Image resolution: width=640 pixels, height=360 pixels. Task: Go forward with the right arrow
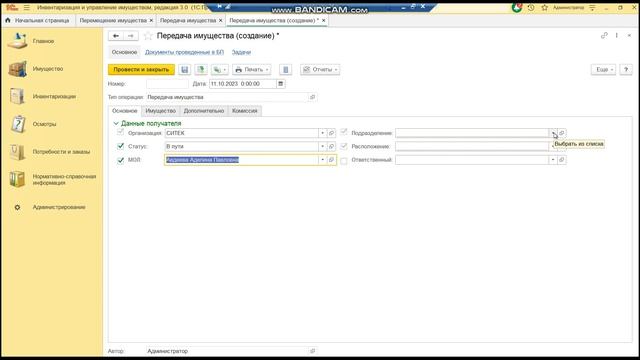coord(131,36)
